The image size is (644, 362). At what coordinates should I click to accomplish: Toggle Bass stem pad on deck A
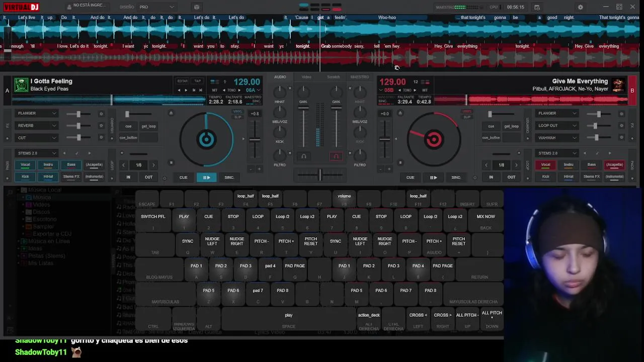[71, 164]
